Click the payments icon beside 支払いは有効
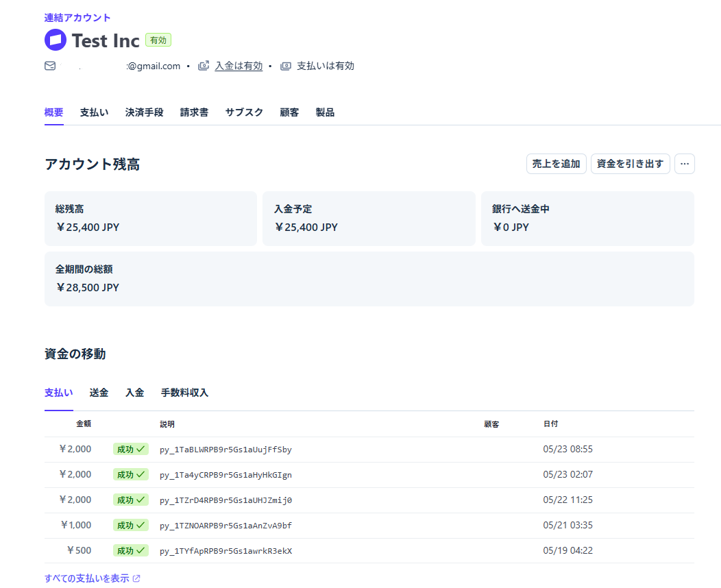 click(286, 66)
